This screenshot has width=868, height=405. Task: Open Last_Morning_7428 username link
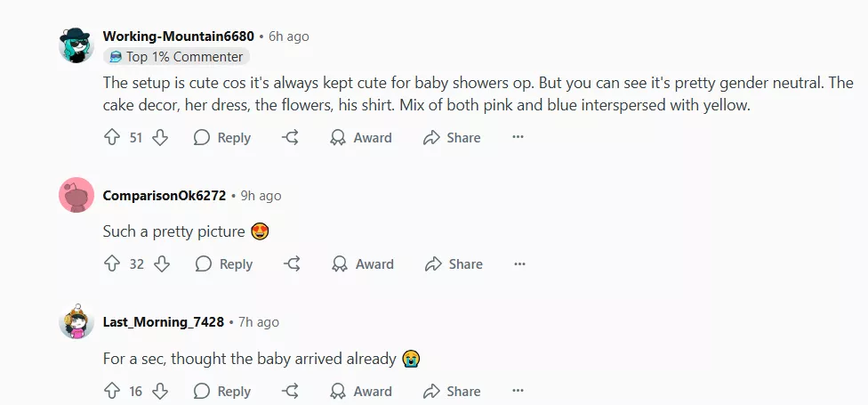click(x=164, y=322)
